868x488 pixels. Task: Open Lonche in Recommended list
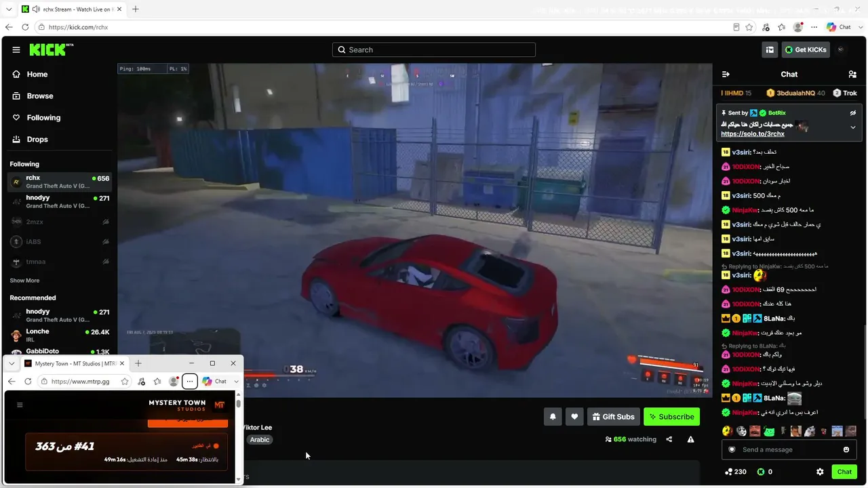point(60,335)
